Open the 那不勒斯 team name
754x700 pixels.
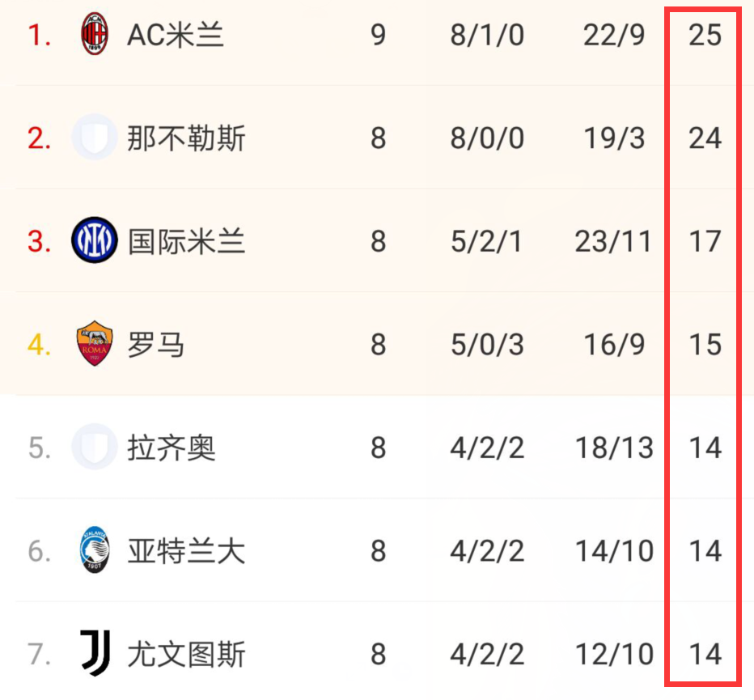(187, 138)
